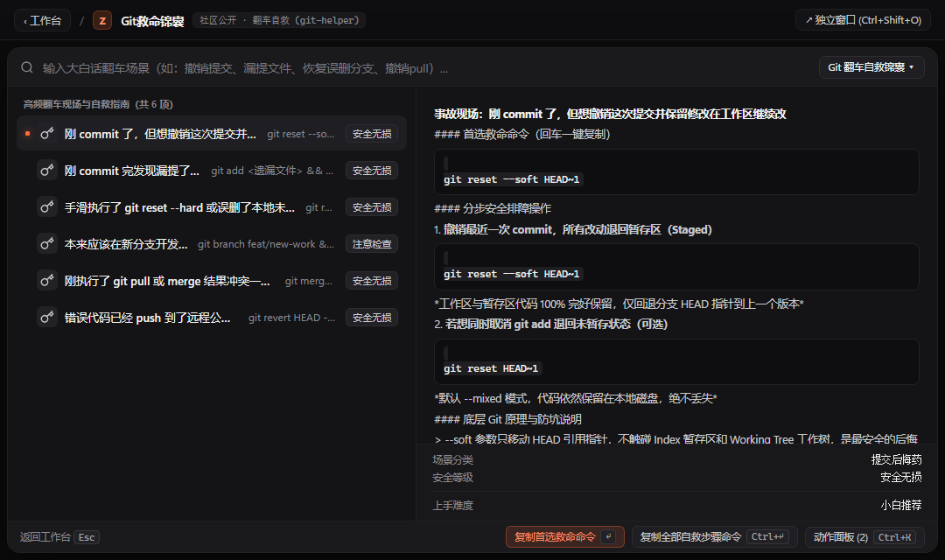Screen dimensions: 945x560
Task: Click step heading '1. 撤销最近一次 commit'
Action: pos(573,229)
